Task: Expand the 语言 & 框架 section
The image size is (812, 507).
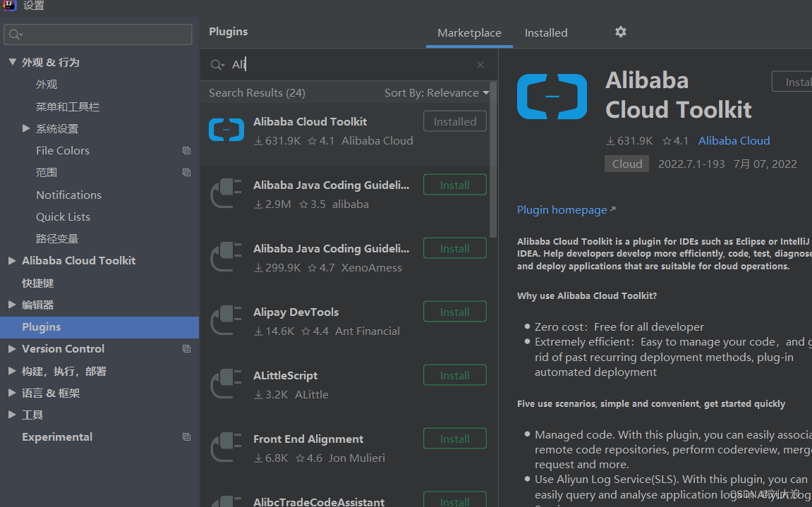Action: tap(12, 393)
